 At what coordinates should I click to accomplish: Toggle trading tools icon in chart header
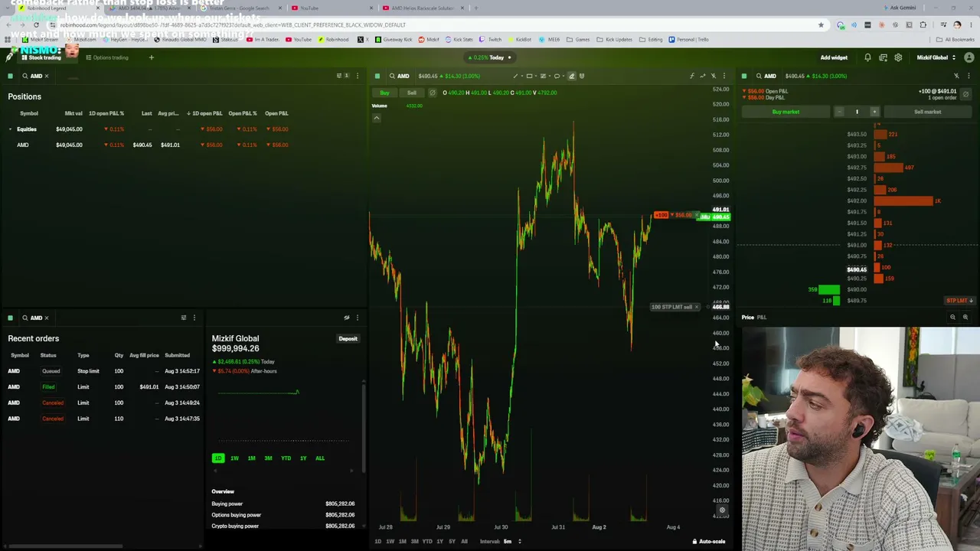pos(713,76)
